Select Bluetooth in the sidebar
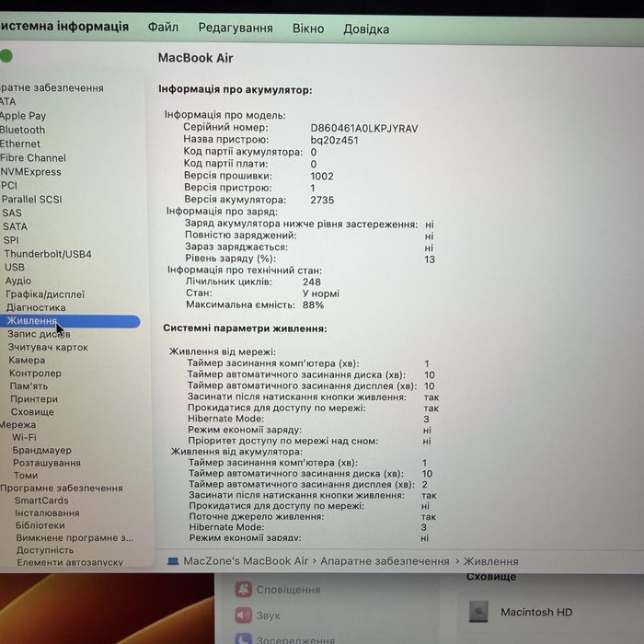 click(x=23, y=130)
